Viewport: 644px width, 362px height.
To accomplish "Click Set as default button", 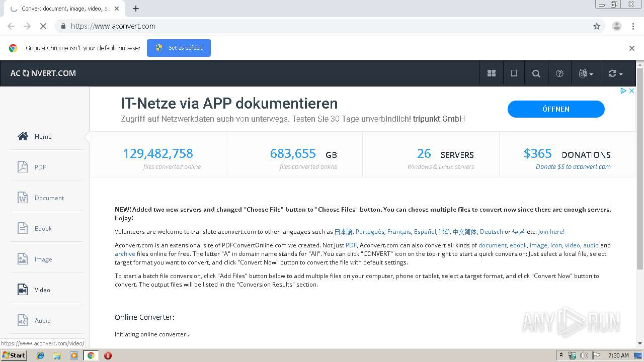I will point(179,48).
